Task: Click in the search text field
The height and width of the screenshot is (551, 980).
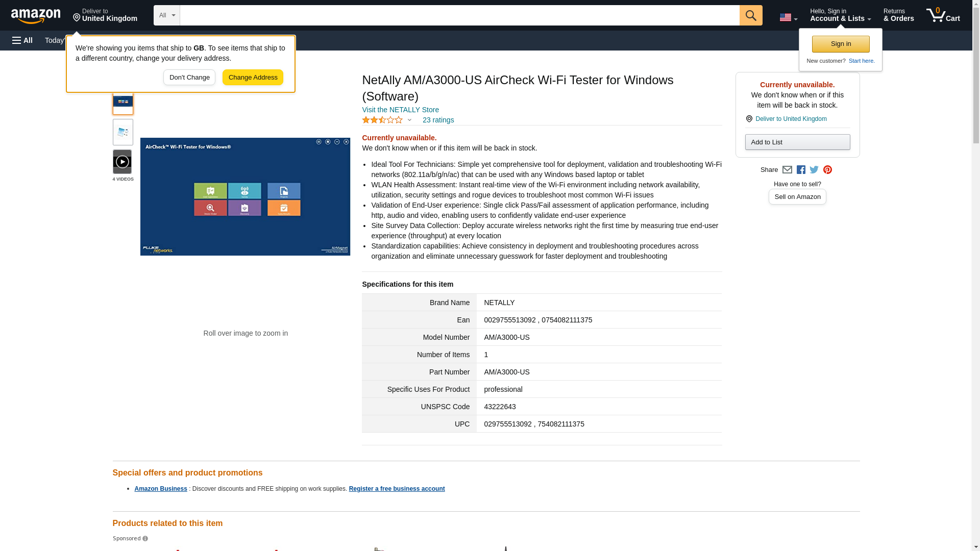Action: tap(459, 15)
